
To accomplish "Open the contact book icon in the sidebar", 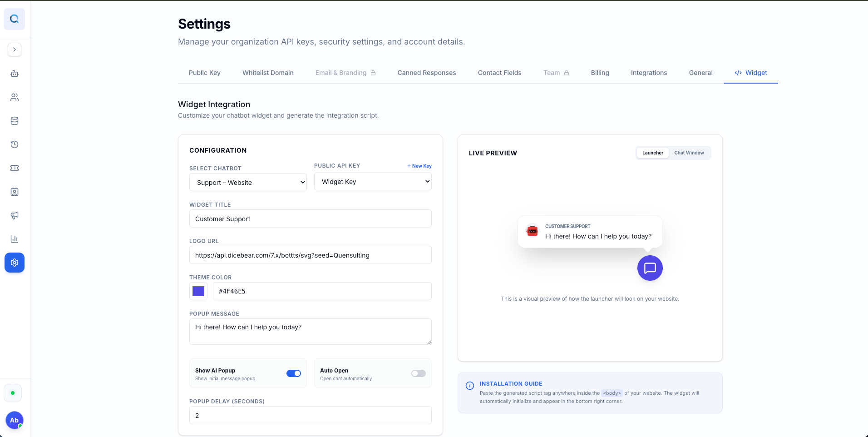I will click(x=15, y=192).
